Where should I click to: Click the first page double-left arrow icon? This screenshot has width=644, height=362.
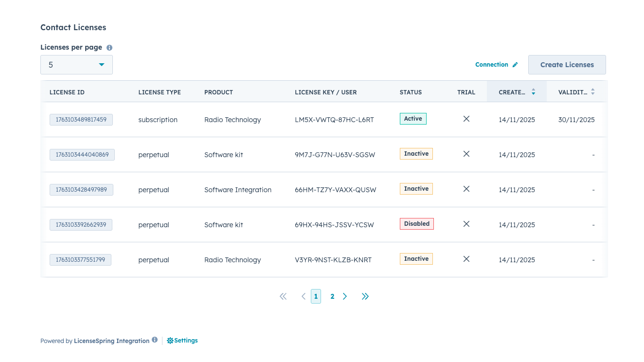click(x=283, y=296)
